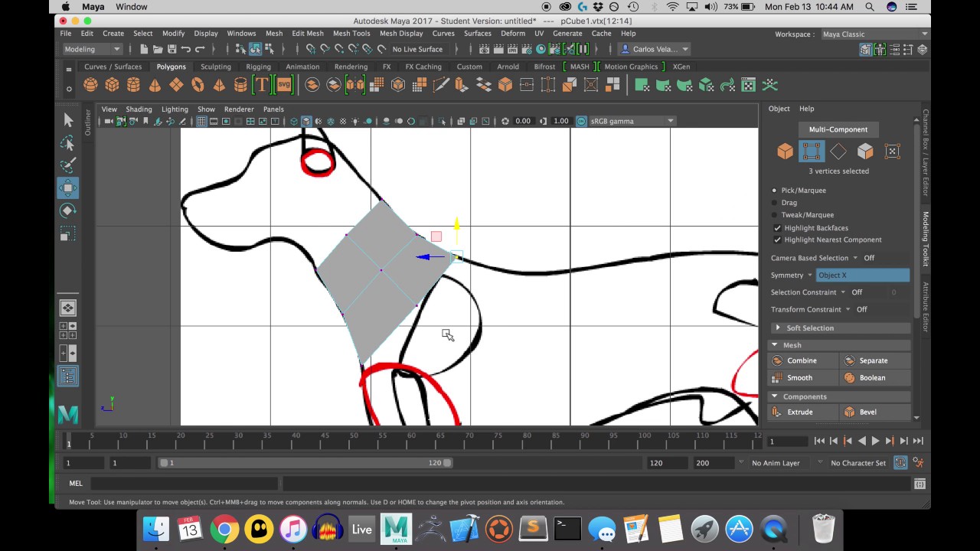The width and height of the screenshot is (980, 551).
Task: Click the Boolean mesh icon
Action: point(849,378)
